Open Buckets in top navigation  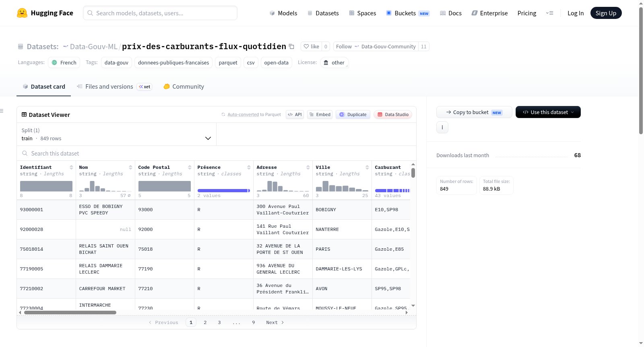pyautogui.click(x=408, y=13)
